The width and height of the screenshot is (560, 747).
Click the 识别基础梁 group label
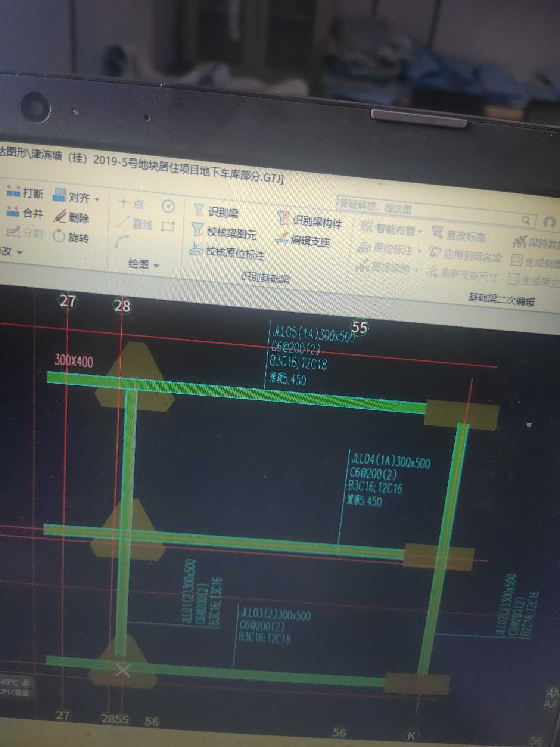click(265, 277)
